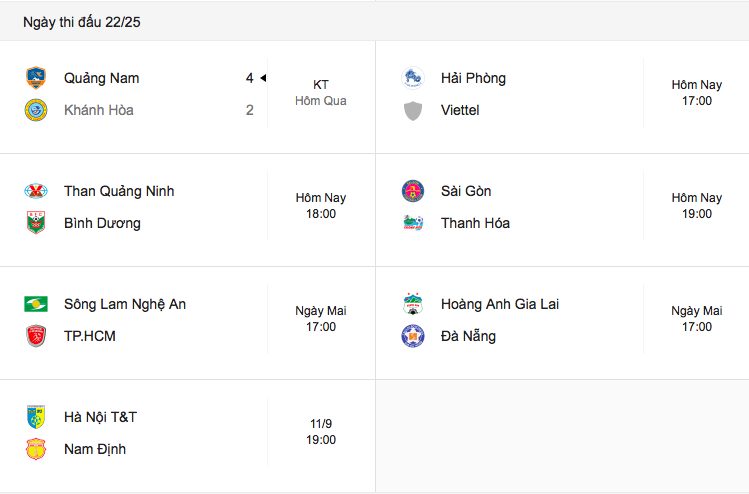Click the Sài Gòn team badge
Viewport: 749px width, 494px height.
(413, 191)
